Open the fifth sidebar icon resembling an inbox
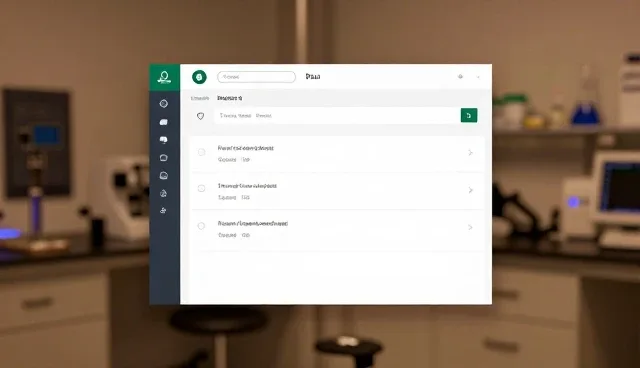This screenshot has height=368, width=640. (x=164, y=175)
